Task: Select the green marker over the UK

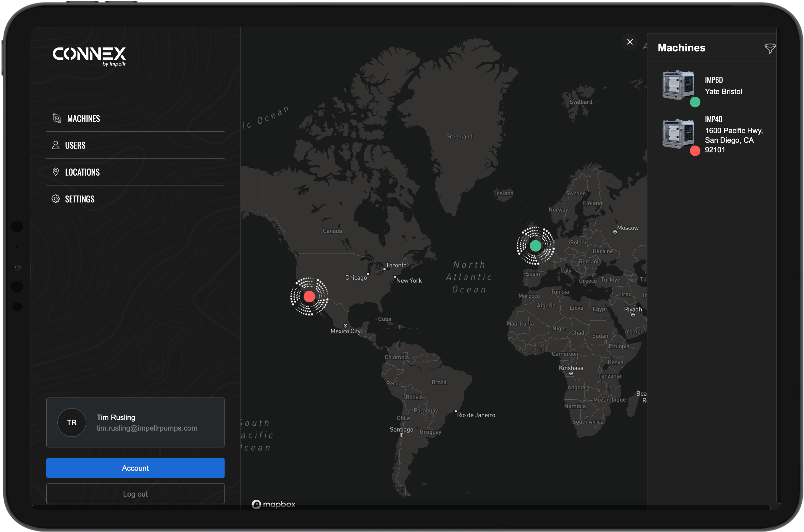Action: pos(535,246)
